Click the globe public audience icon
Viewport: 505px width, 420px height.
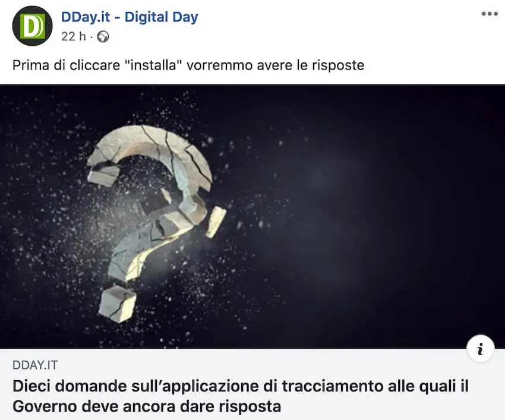[103, 37]
